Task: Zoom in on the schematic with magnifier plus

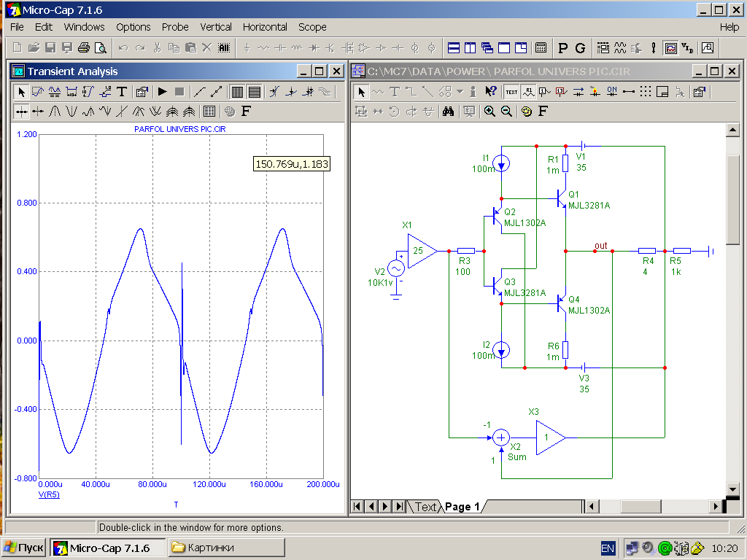Action: (x=489, y=112)
